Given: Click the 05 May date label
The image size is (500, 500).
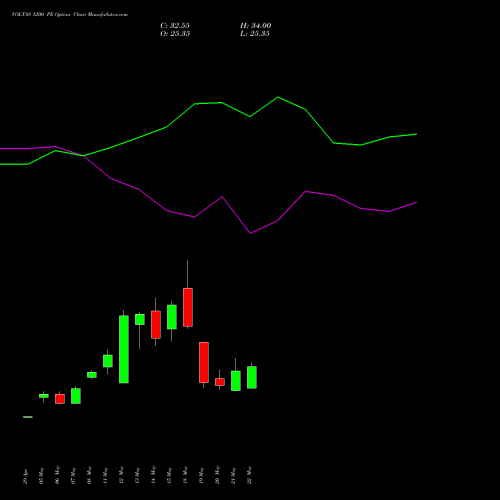Looking at the screenshot, I should (42, 475).
